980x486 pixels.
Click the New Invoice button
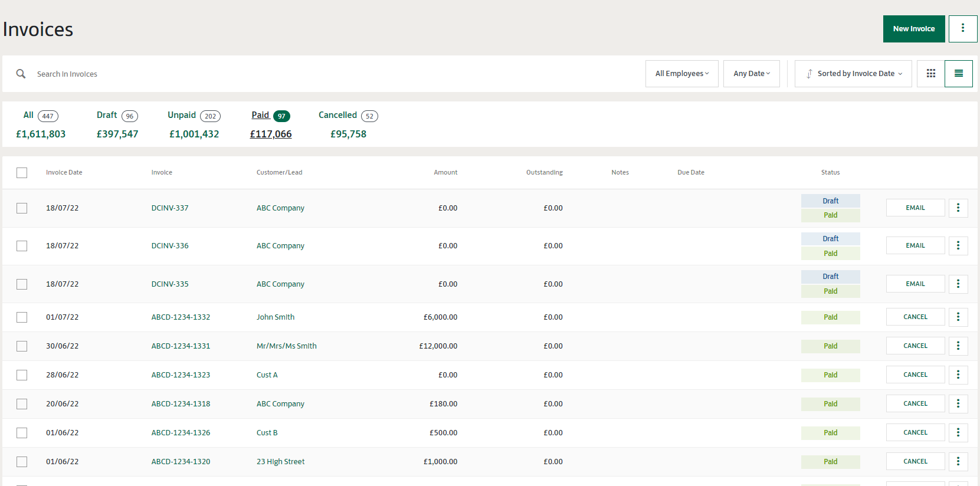click(x=913, y=29)
